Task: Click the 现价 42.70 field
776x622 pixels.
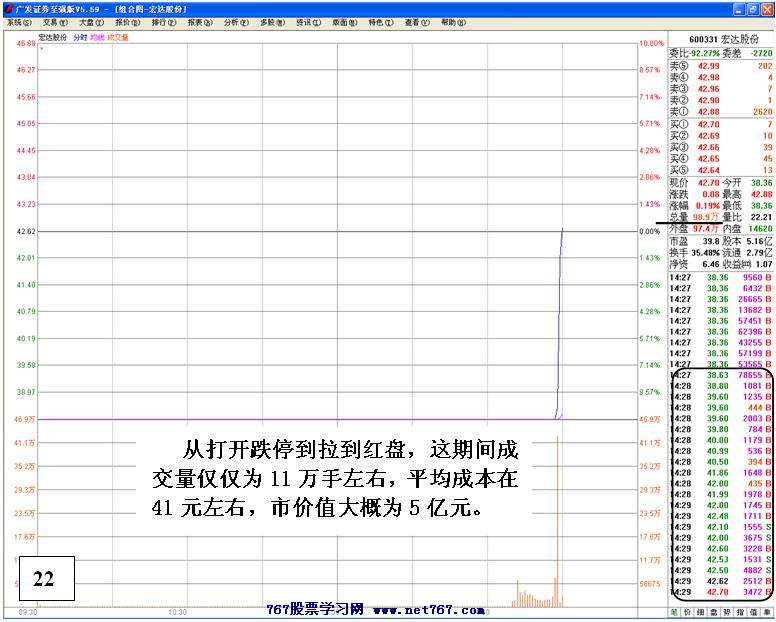Action: (695, 183)
